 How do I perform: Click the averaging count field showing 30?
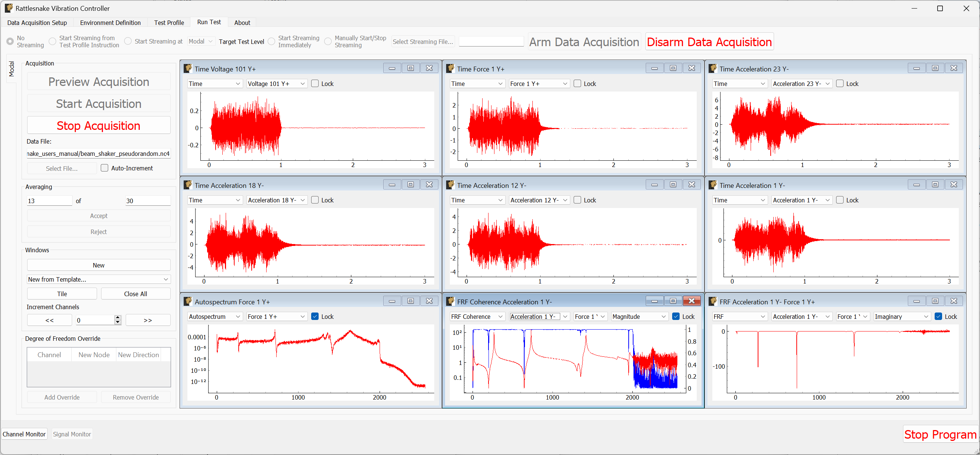click(x=148, y=201)
